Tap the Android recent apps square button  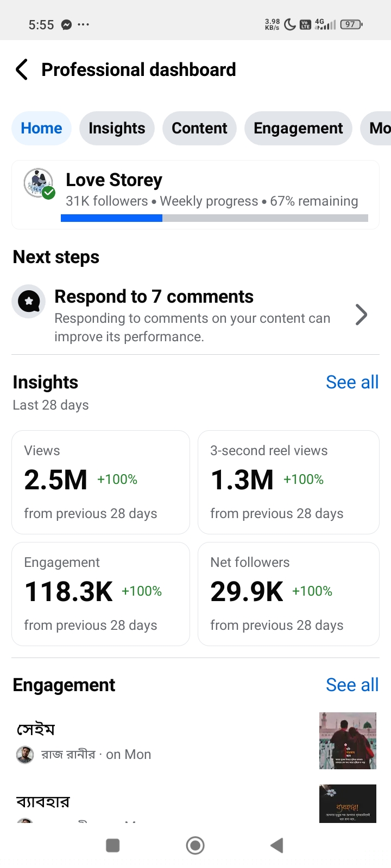(x=113, y=845)
